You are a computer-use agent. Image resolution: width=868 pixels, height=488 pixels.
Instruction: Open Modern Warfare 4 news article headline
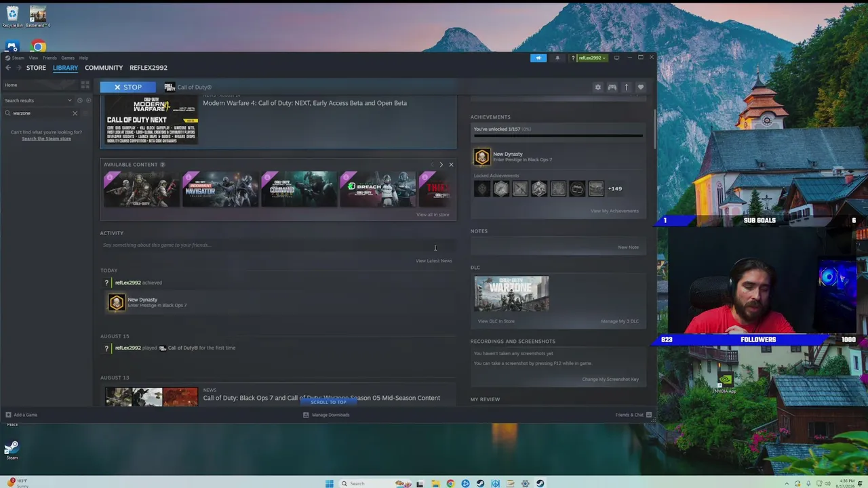(304, 103)
